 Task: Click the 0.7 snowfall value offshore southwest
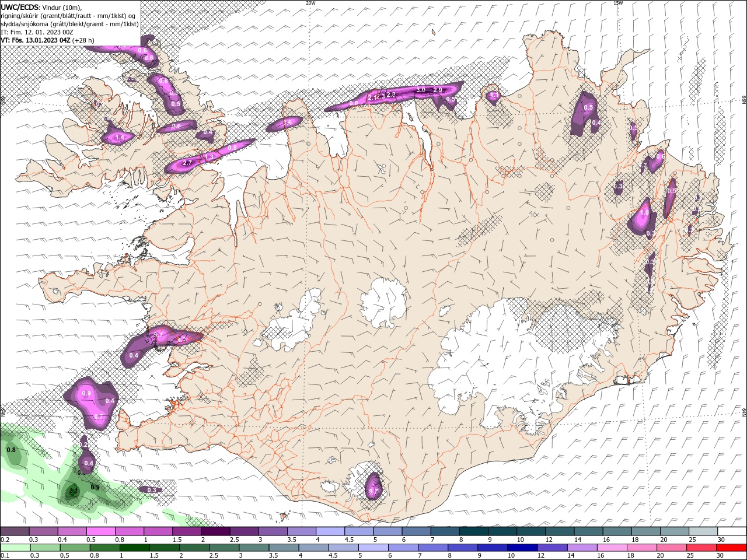point(98,418)
